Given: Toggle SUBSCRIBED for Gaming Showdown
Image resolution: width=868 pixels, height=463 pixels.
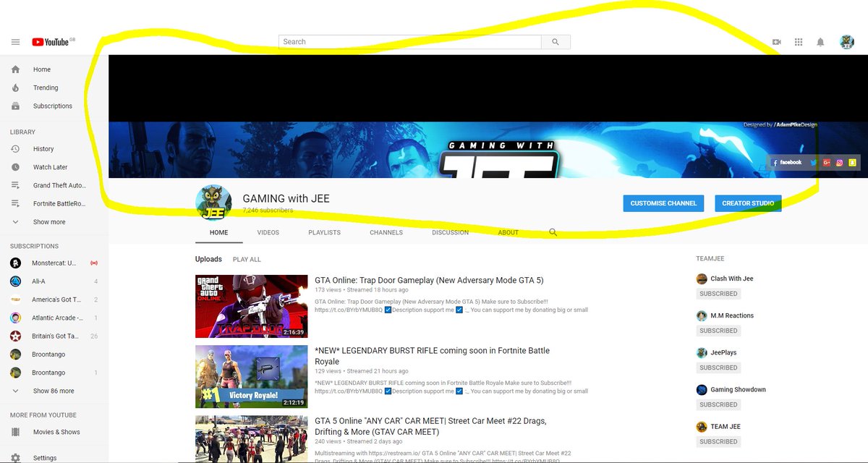Looking at the screenshot, I should point(718,404).
